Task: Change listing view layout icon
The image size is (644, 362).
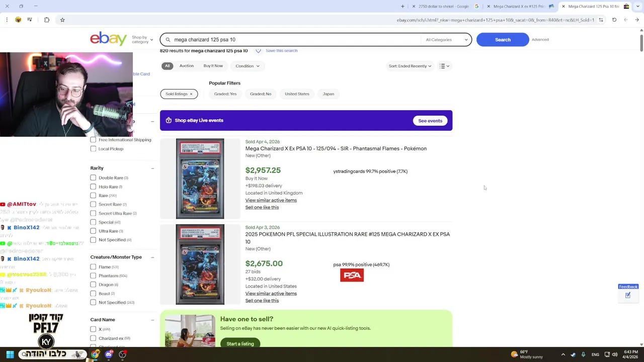Action: coord(444,66)
